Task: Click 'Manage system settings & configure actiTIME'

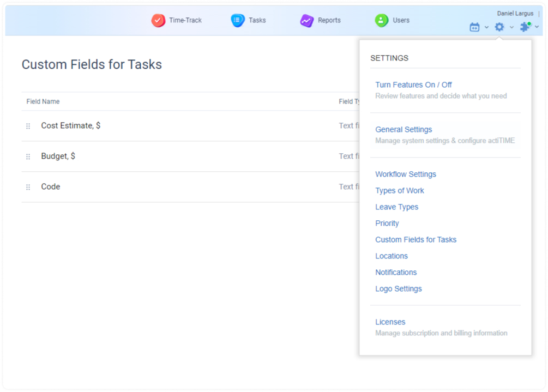Action: [445, 141]
